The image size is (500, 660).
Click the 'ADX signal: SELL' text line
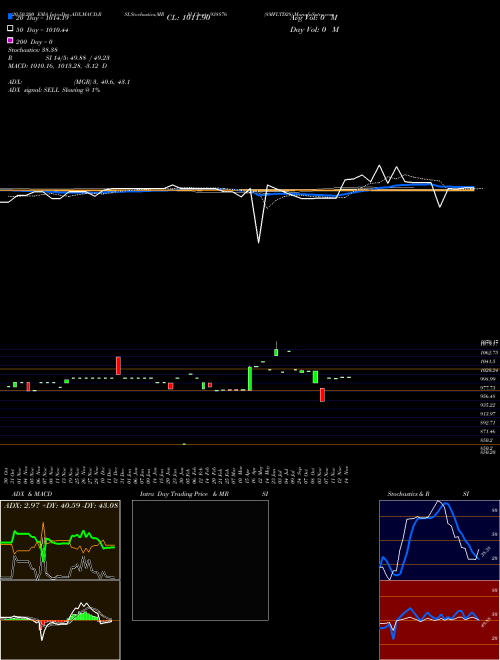coord(54,90)
